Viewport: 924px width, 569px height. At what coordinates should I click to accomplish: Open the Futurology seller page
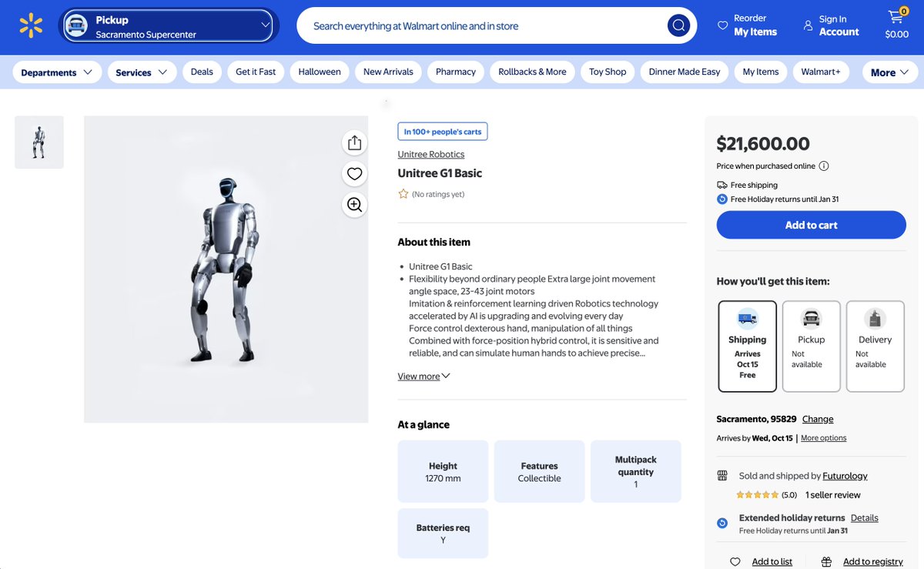pos(845,476)
